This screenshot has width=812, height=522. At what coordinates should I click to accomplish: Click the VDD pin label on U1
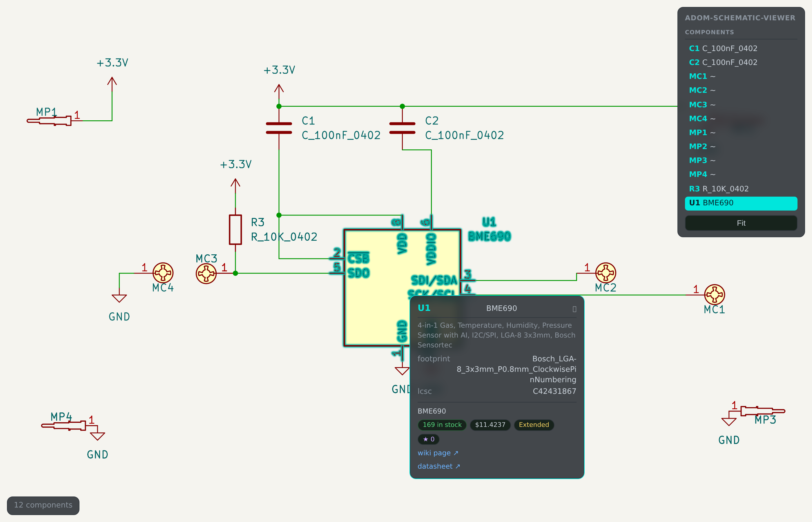[x=402, y=243]
